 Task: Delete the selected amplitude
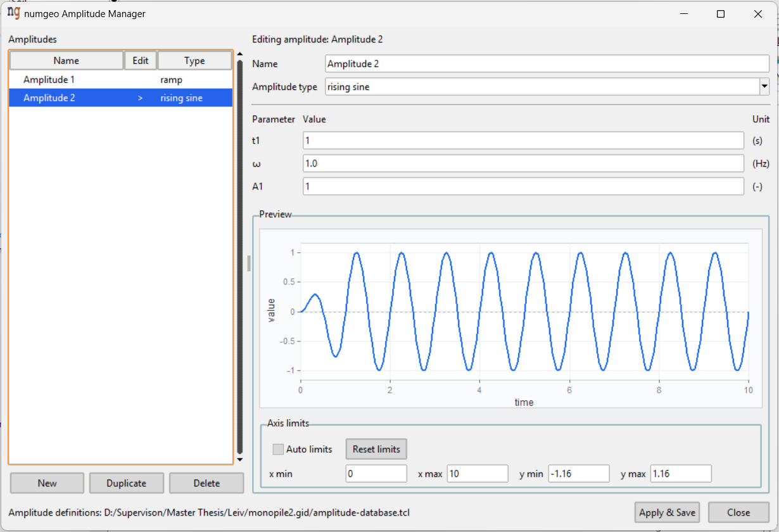point(206,483)
